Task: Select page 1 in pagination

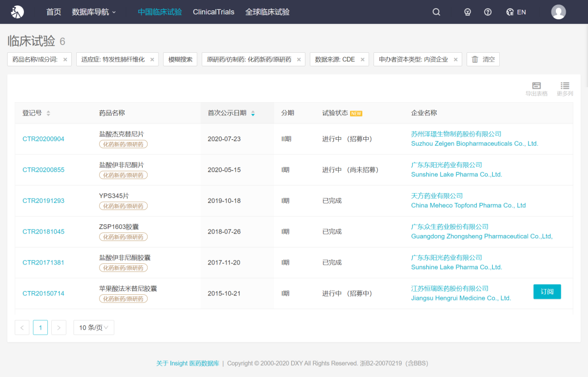Action: 40,327
